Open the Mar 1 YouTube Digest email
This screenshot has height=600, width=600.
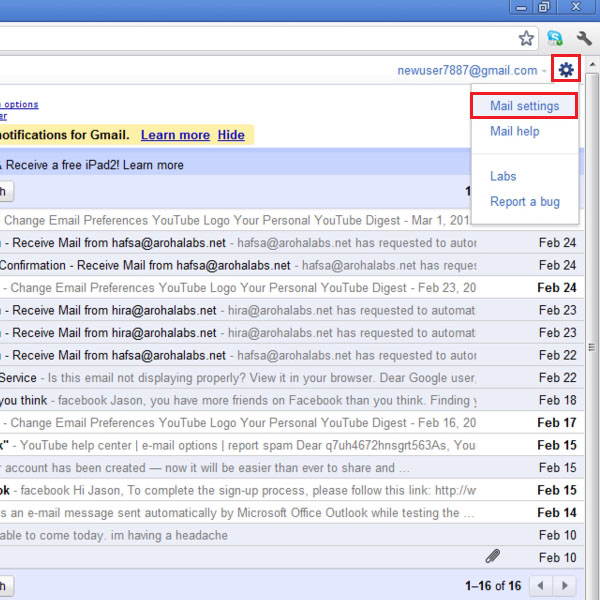[235, 220]
